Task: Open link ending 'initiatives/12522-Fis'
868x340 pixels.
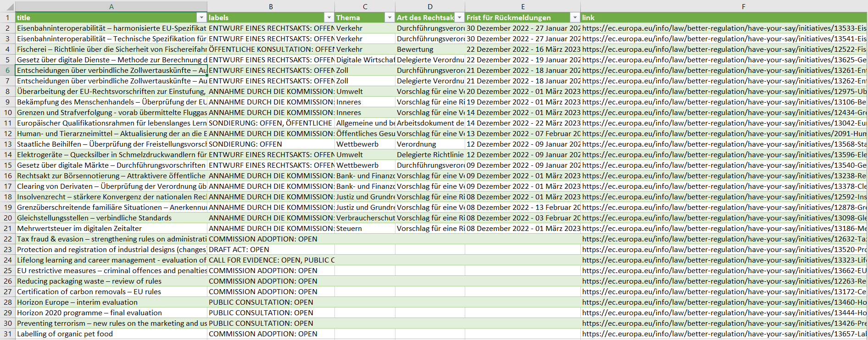Action: (724, 49)
